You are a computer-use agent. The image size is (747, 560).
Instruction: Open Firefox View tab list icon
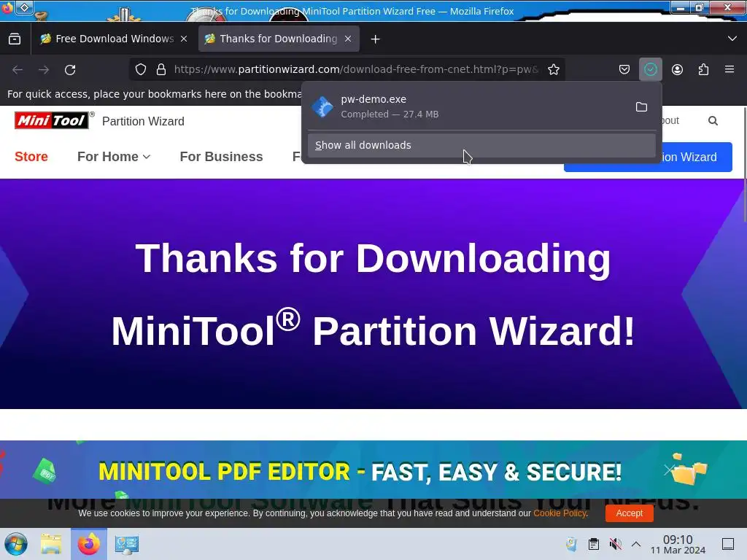click(15, 39)
